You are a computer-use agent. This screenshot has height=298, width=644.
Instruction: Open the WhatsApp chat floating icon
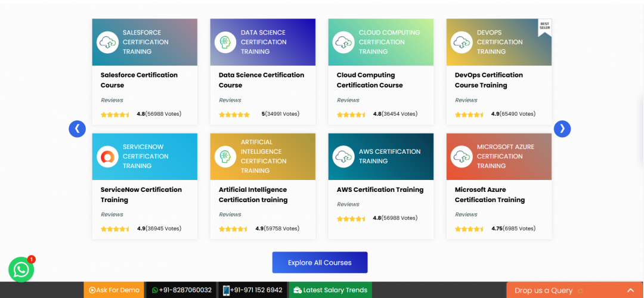click(x=21, y=269)
